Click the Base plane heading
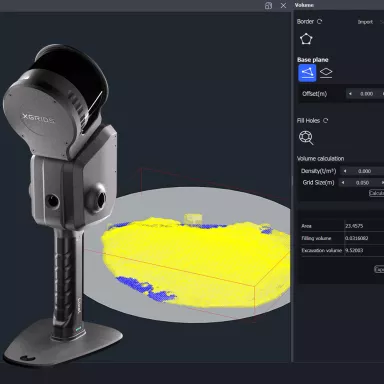 pos(313,60)
